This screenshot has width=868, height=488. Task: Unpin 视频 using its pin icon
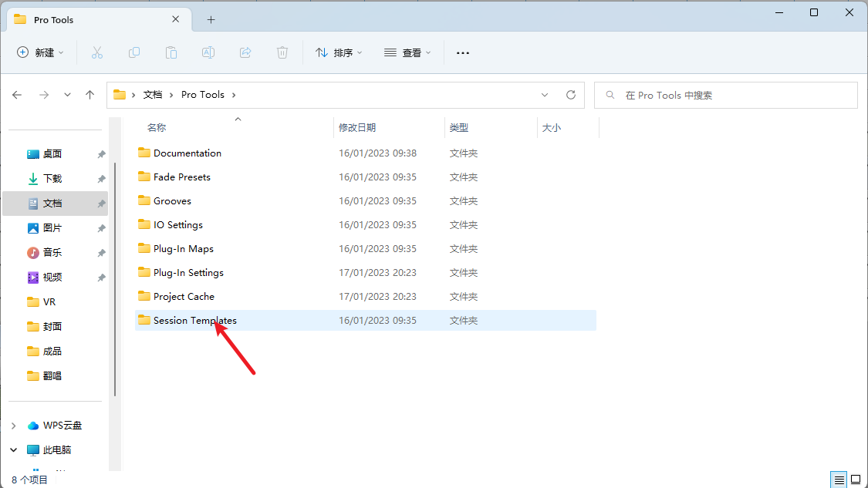pyautogui.click(x=101, y=278)
